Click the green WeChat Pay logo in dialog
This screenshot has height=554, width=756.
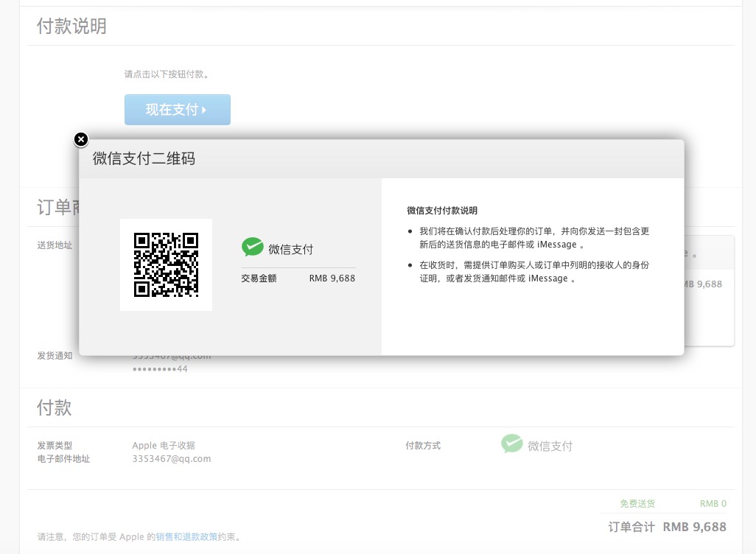pyautogui.click(x=252, y=247)
